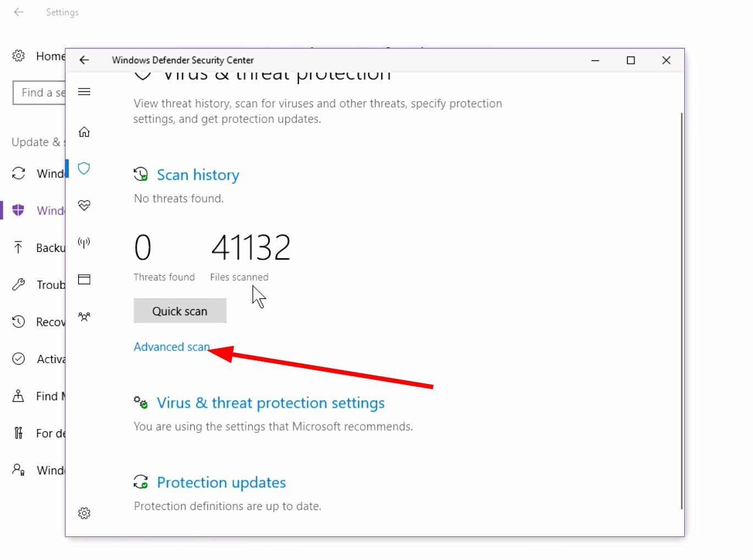Click Recovery clock icon in Settings
The image size is (753, 560).
pyautogui.click(x=19, y=322)
